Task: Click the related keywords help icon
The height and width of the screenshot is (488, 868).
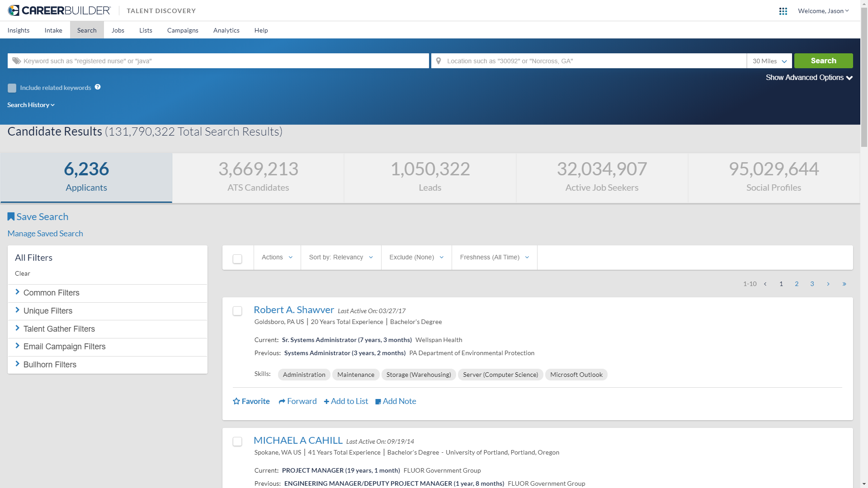Action: tap(98, 87)
